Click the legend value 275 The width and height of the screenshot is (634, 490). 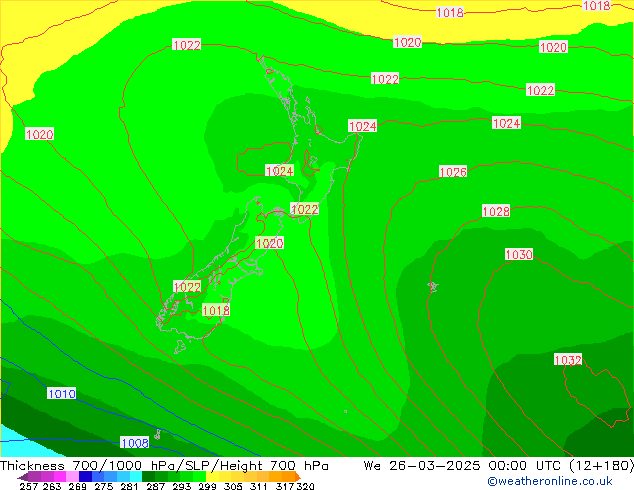click(x=104, y=486)
